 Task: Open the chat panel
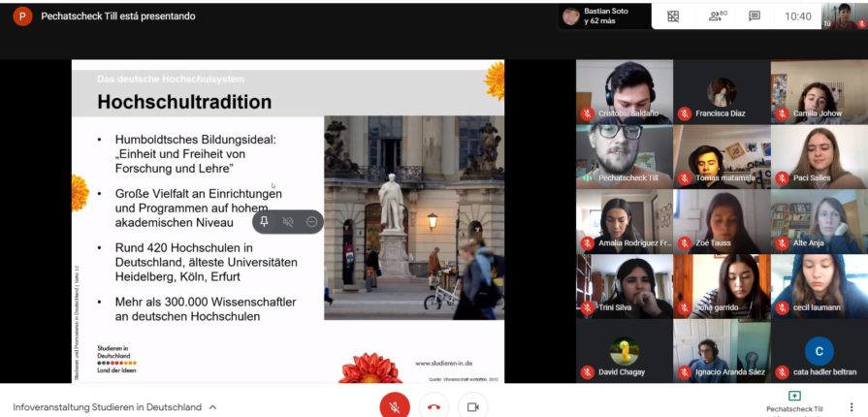(755, 16)
